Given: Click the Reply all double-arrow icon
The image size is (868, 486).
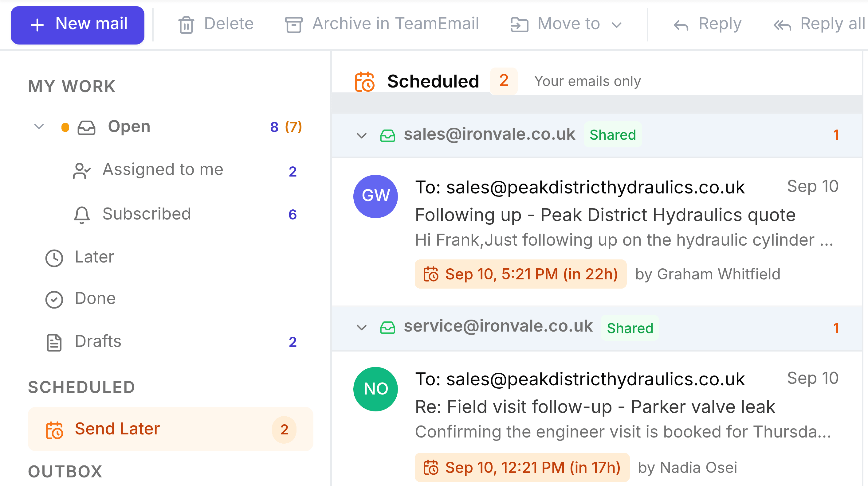Looking at the screenshot, I should [782, 25].
